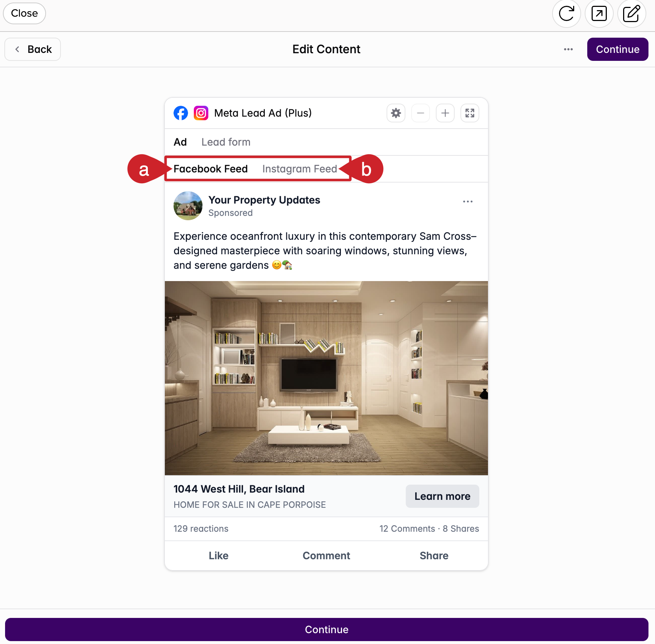
Task: Click the refresh icon at top right
Action: point(566,14)
